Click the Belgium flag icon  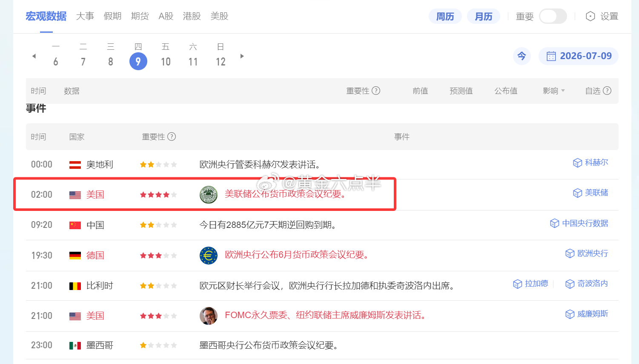pos(75,286)
